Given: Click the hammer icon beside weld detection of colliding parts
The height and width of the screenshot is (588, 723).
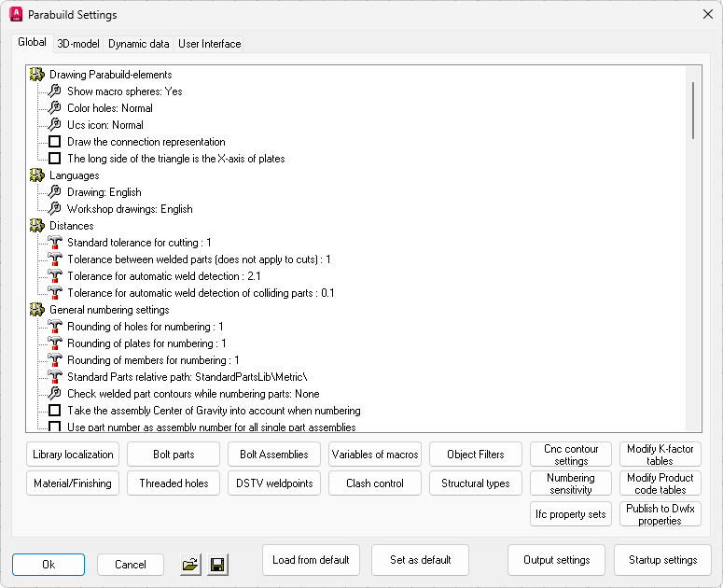Looking at the screenshot, I should coord(55,293).
